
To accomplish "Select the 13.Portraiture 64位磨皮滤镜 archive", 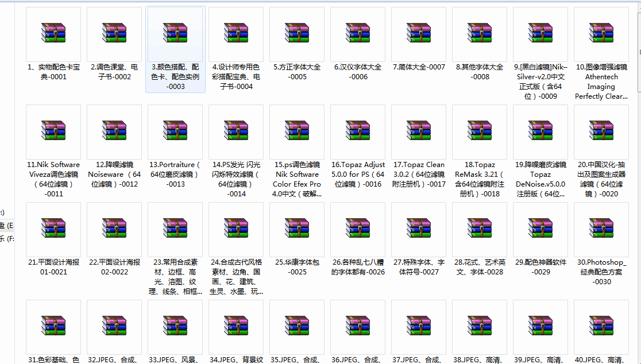I will click(175, 131).
